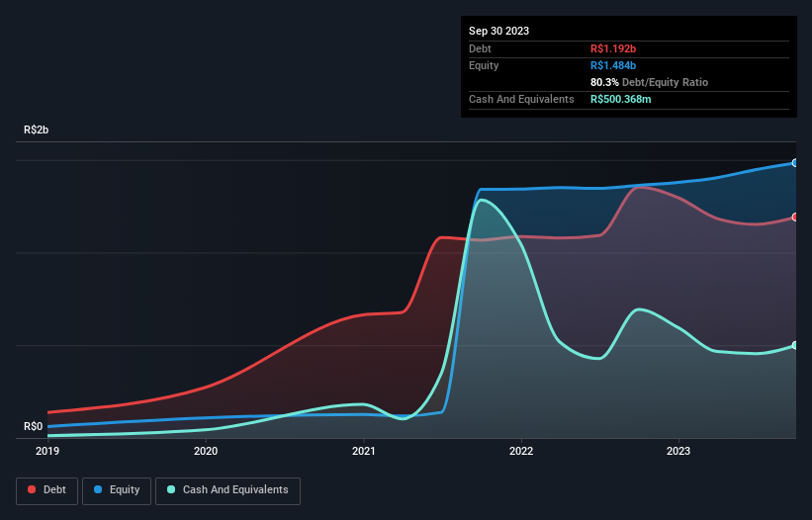The height and width of the screenshot is (520, 812).
Task: Select the Equity endpoint marker on chart
Action: point(795,163)
